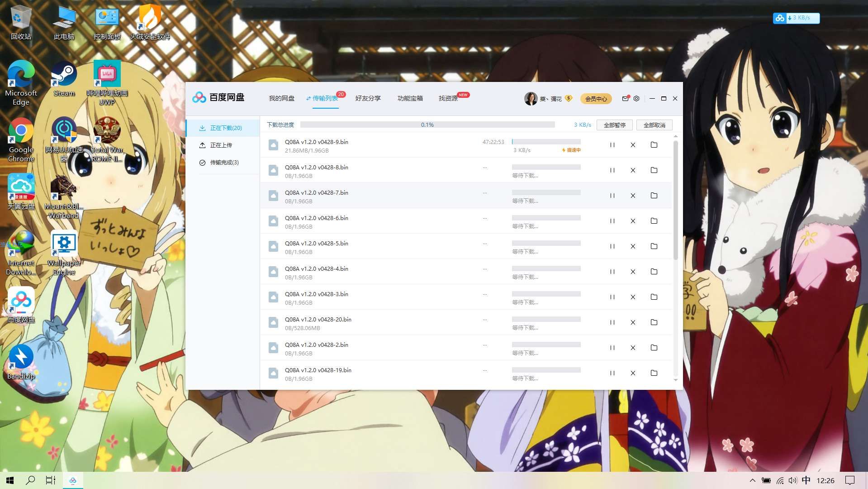Screen dimensions: 868x489
Task: Pause download of Q08A v1.2.0 v0428-3.bin
Action: click(612, 297)
